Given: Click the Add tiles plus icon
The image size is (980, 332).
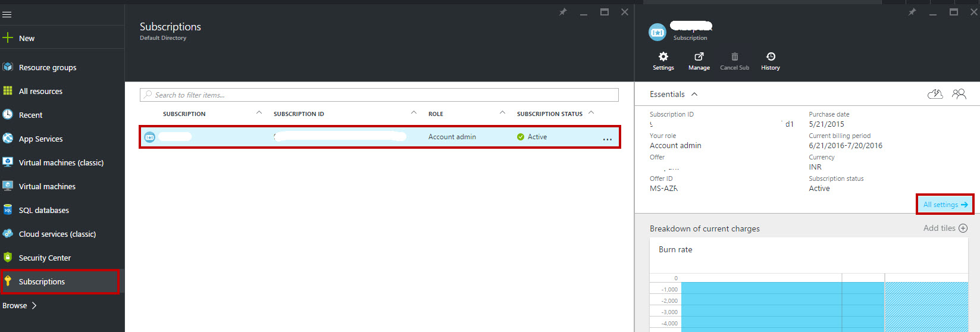Looking at the screenshot, I should (x=963, y=228).
